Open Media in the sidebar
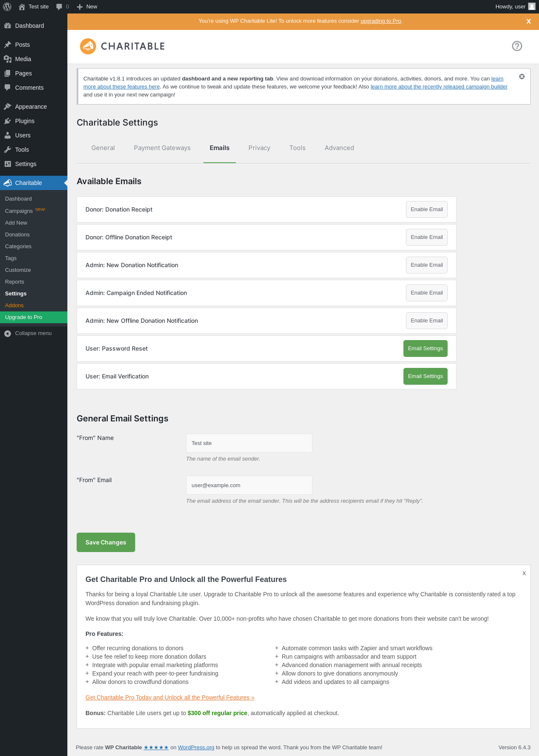 pyautogui.click(x=34, y=59)
